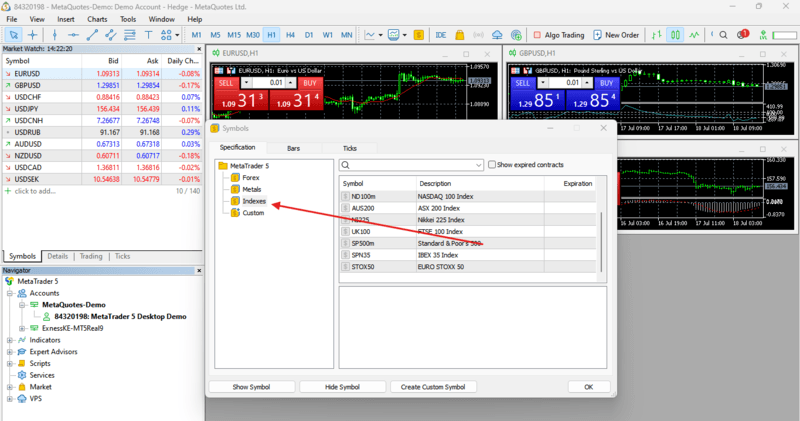Viewport: 800px width, 421px height.
Task: Select the Indexes folder in Symbols tree
Action: (x=254, y=201)
